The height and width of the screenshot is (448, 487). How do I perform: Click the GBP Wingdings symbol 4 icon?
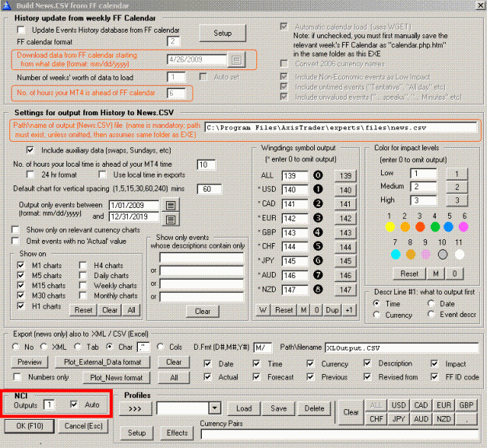pos(318,232)
